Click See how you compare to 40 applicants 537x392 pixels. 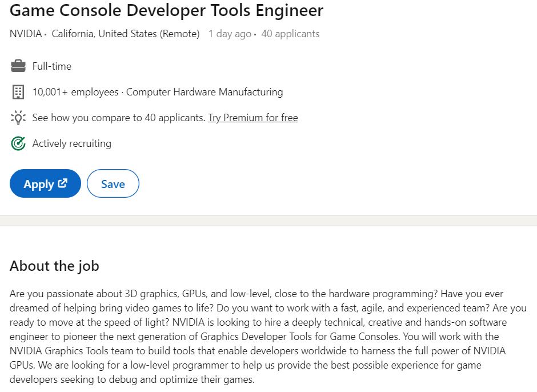(119, 118)
